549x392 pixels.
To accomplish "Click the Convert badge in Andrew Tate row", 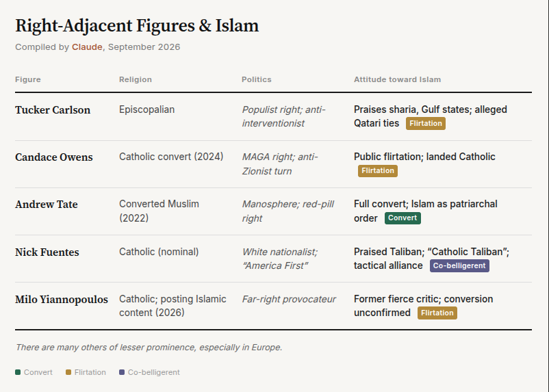I will (403, 218).
